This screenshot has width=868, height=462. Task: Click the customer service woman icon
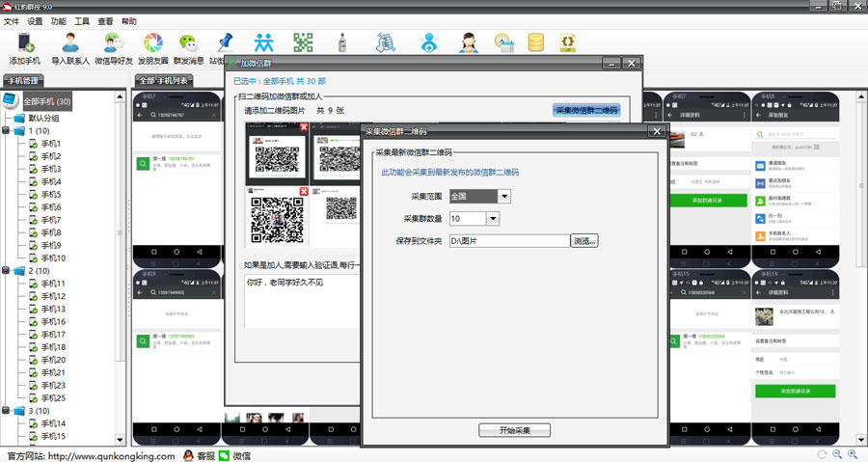point(469,42)
